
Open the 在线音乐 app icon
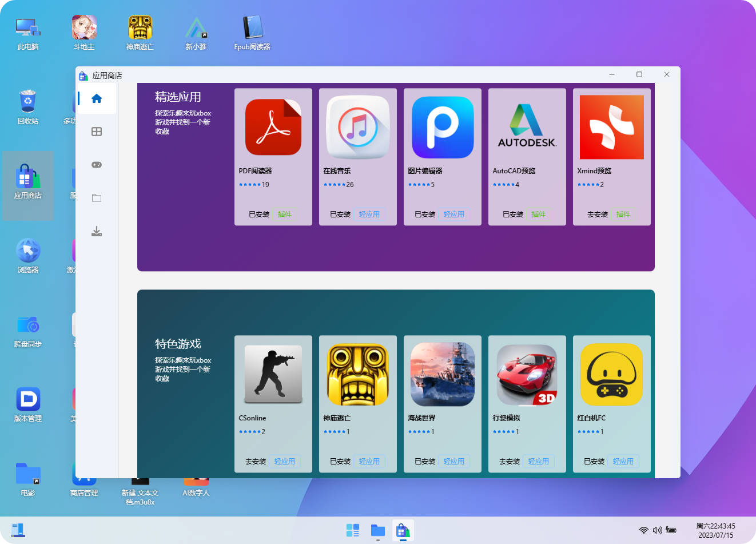[358, 127]
